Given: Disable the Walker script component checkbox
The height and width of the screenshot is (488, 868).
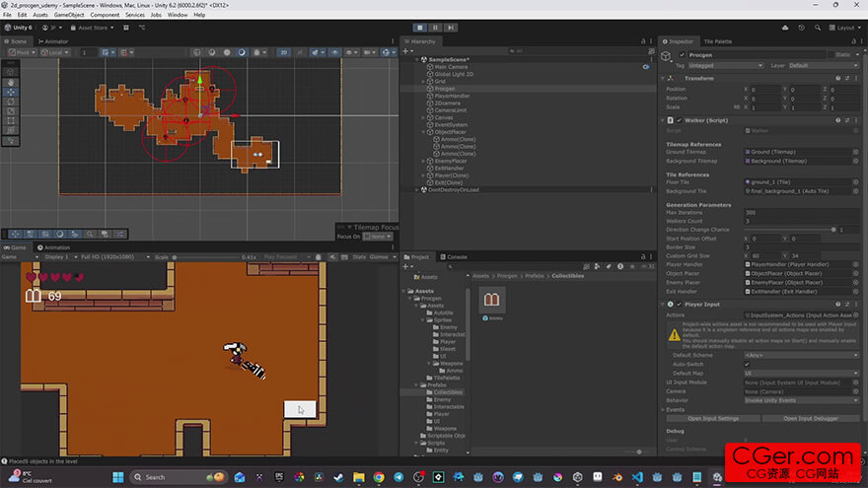Looking at the screenshot, I should pos(678,120).
